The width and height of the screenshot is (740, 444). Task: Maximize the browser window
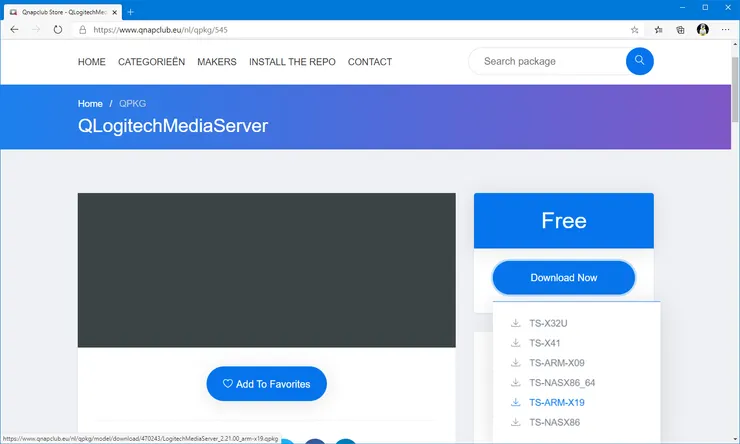pos(705,8)
